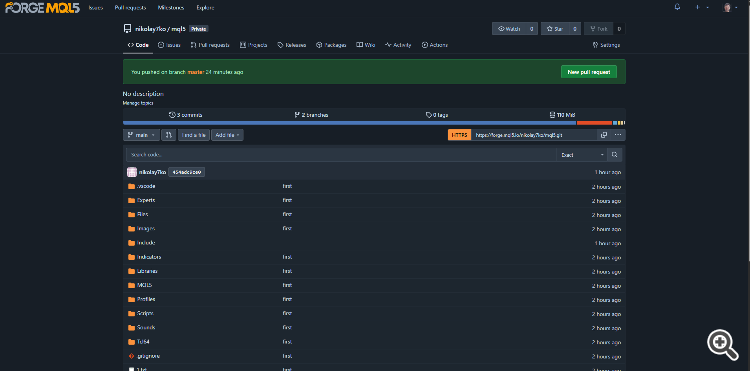The width and height of the screenshot is (750, 371).
Task: Open the Profiles folder
Action: coord(146,299)
